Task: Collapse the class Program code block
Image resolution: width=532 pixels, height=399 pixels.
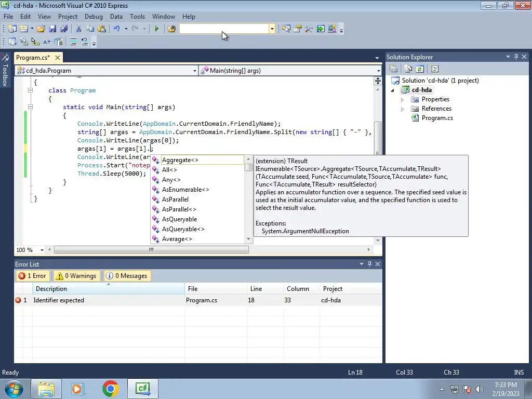Action: [30, 90]
